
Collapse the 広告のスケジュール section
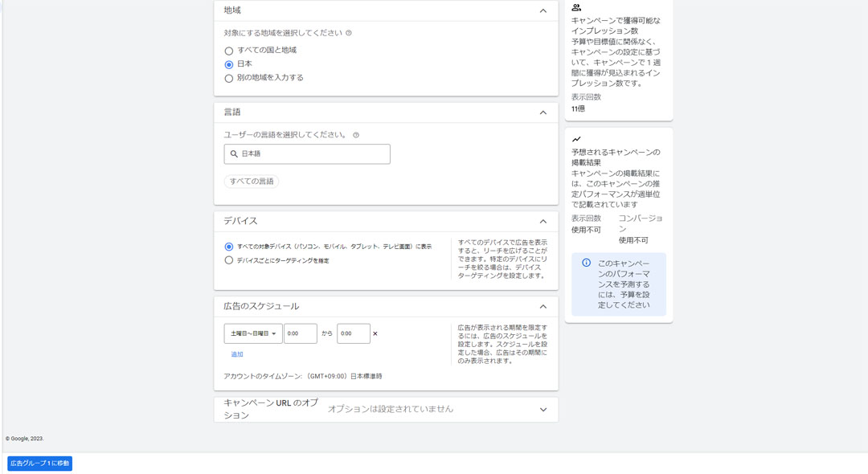[543, 307]
